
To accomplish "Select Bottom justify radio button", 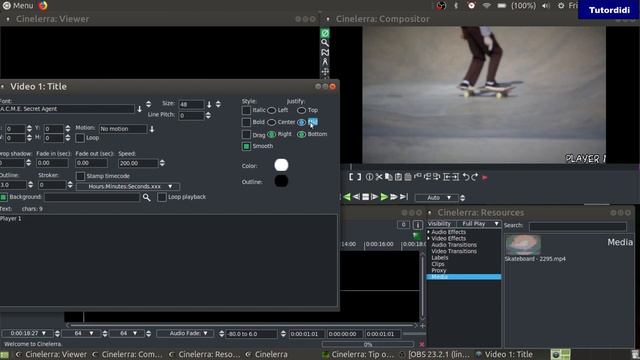I will (x=301, y=134).
